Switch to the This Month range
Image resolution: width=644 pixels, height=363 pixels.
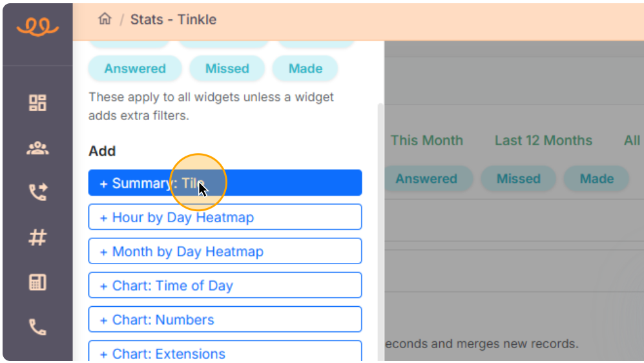point(427,140)
